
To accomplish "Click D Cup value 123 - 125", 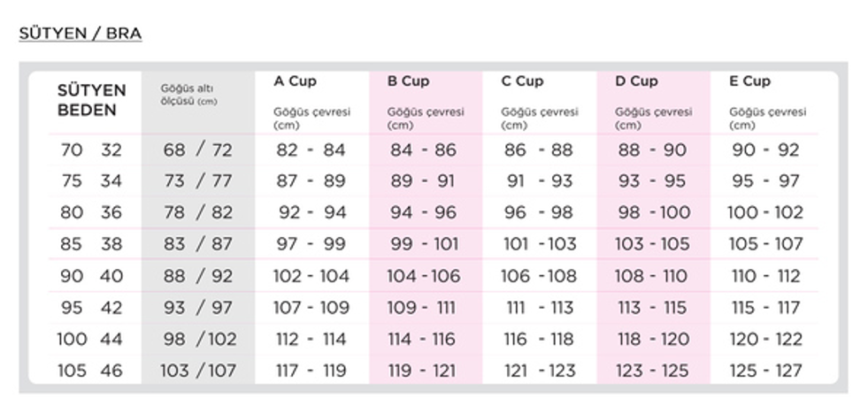I will [653, 371].
